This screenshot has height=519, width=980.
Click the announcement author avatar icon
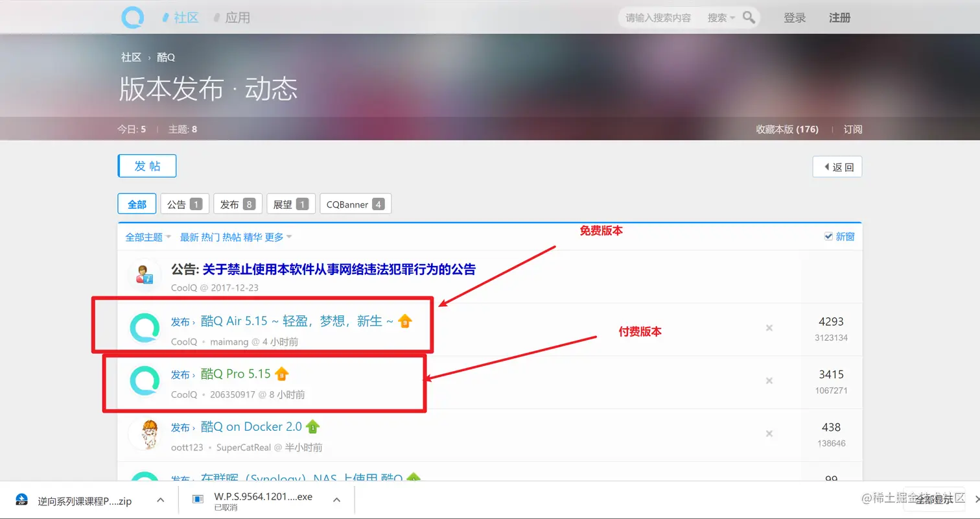(145, 274)
